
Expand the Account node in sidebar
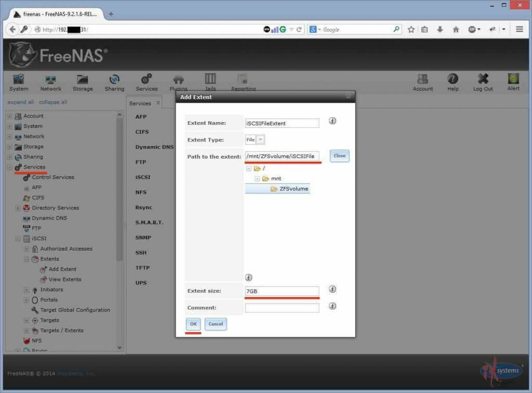[x=9, y=116]
